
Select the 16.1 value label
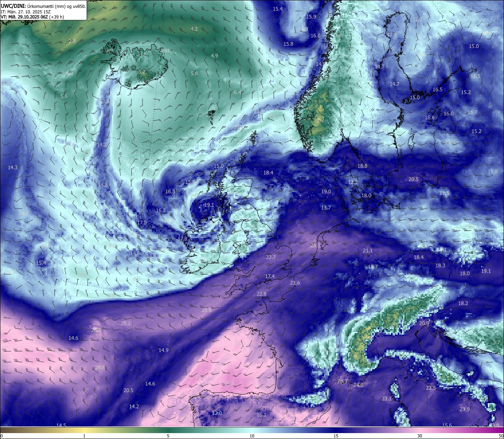261,415
